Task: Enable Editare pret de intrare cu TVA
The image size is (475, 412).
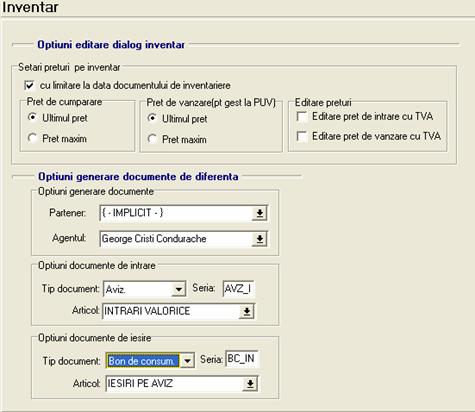Action: point(302,117)
